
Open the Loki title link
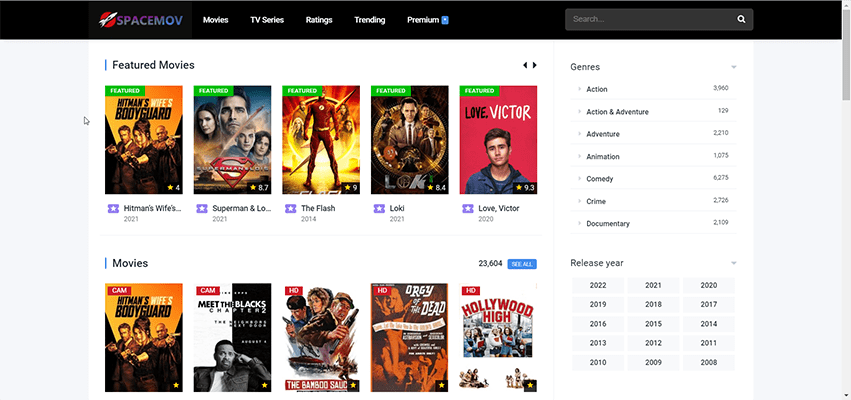(x=397, y=208)
